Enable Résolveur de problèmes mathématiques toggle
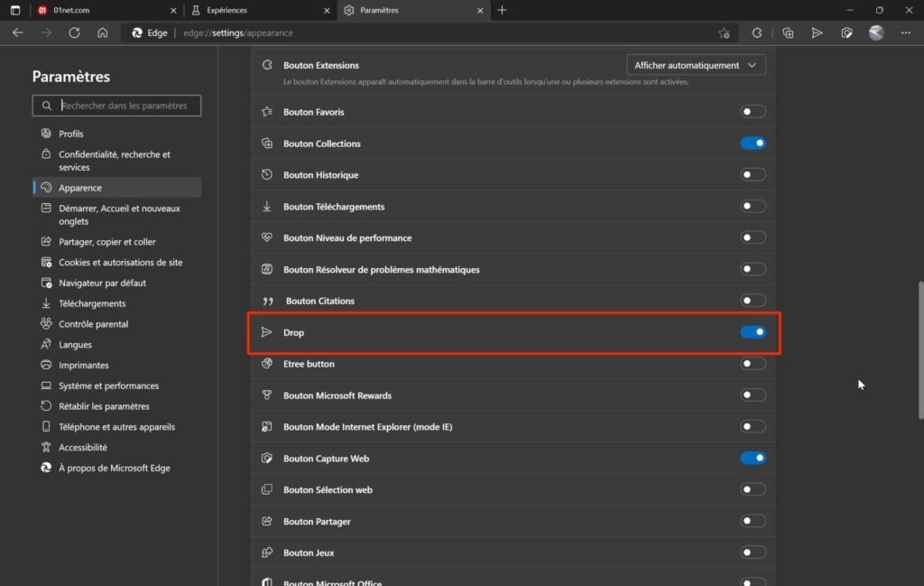 point(753,269)
